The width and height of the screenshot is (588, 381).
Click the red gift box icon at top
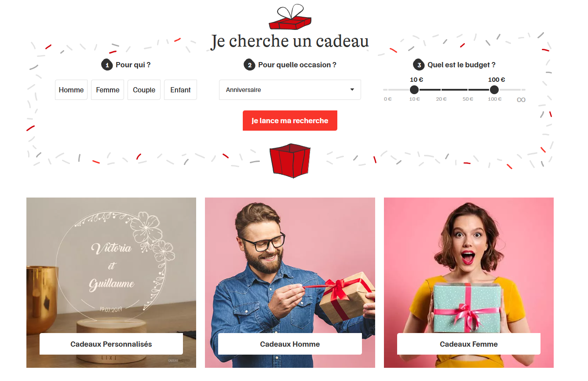click(290, 17)
